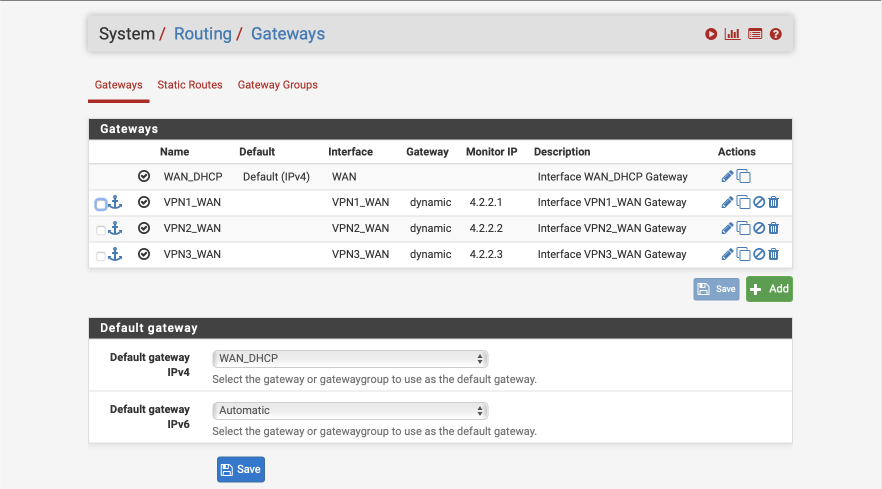Screen dimensions: 882x489
Task: Edit the WAN_DHCP gateway with pencil icon
Action: click(727, 177)
